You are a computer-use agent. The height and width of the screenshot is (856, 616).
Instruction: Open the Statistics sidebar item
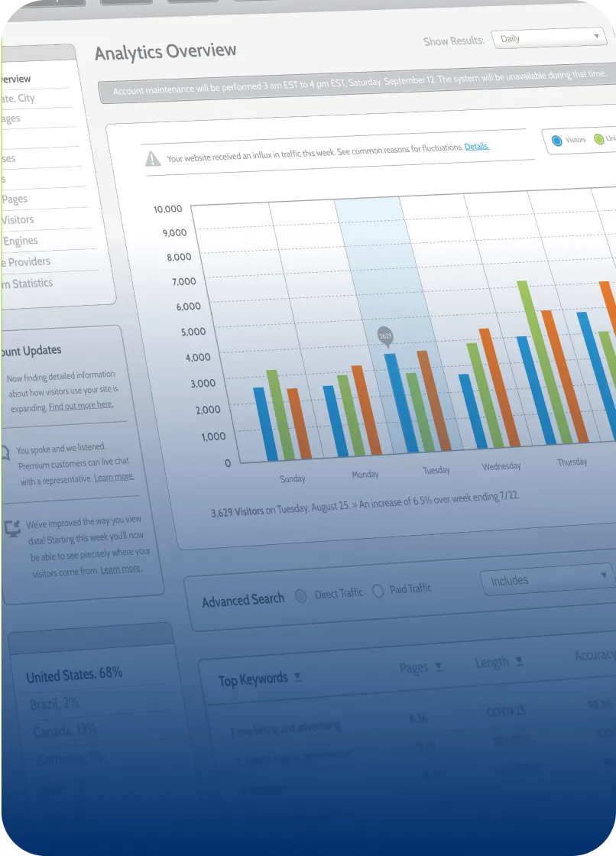click(28, 284)
